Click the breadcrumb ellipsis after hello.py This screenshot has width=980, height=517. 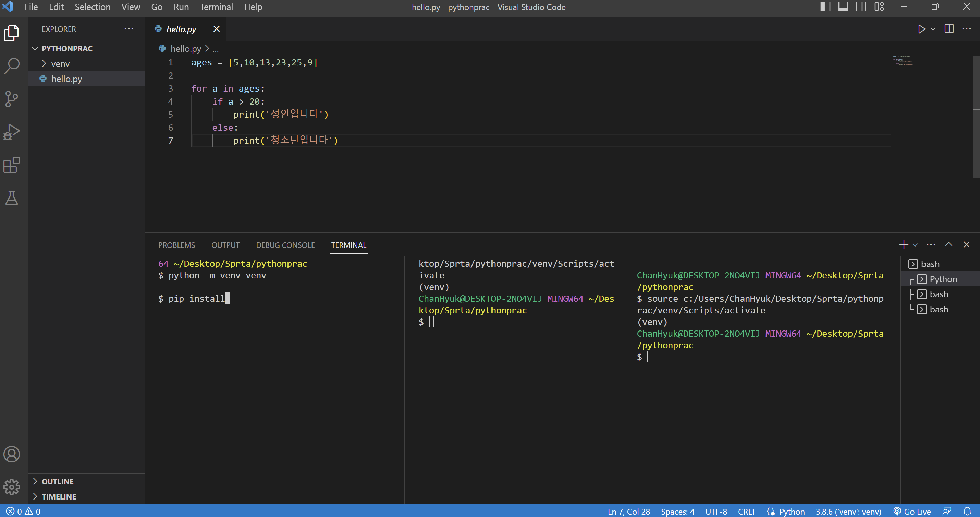tap(215, 49)
